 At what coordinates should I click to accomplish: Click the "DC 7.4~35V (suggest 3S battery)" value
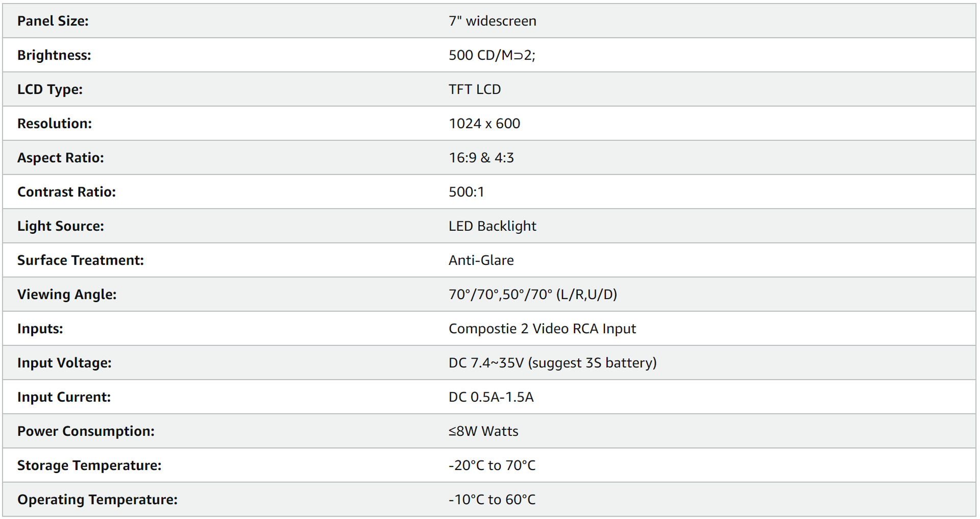click(552, 363)
